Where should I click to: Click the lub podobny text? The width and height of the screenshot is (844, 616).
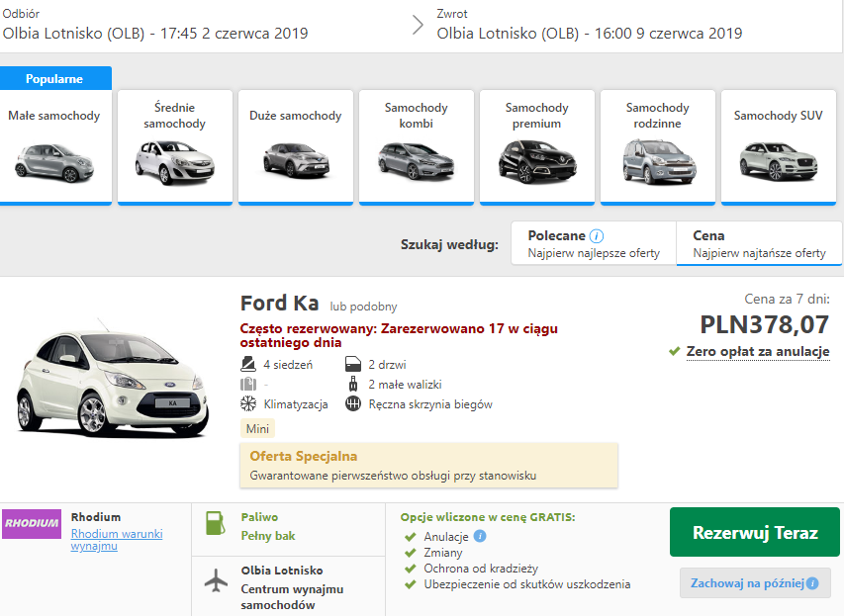tap(363, 307)
